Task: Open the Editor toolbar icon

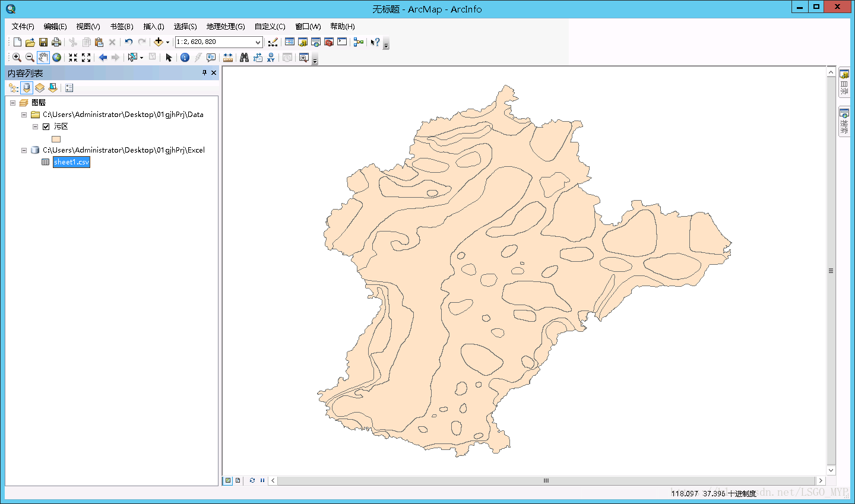Action: click(x=273, y=42)
